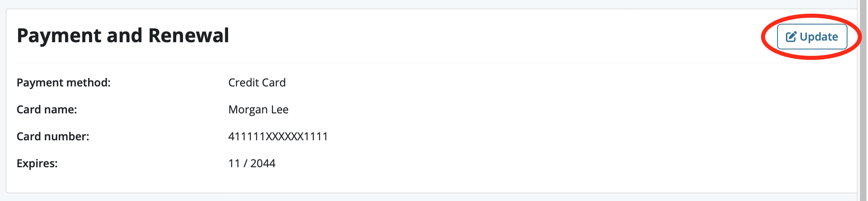Click the Expires label
Image resolution: width=868 pixels, height=201 pixels.
[x=37, y=163]
